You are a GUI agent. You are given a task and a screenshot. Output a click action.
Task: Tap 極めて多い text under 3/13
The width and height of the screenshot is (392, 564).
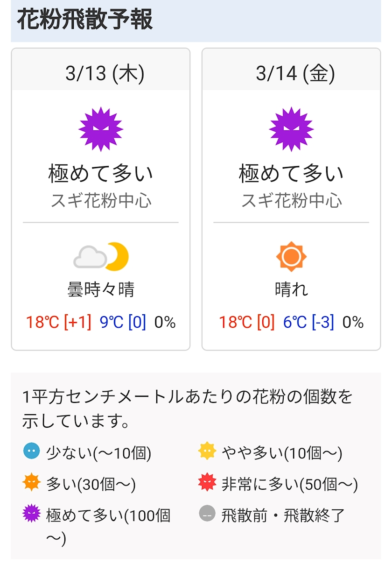coord(101,174)
